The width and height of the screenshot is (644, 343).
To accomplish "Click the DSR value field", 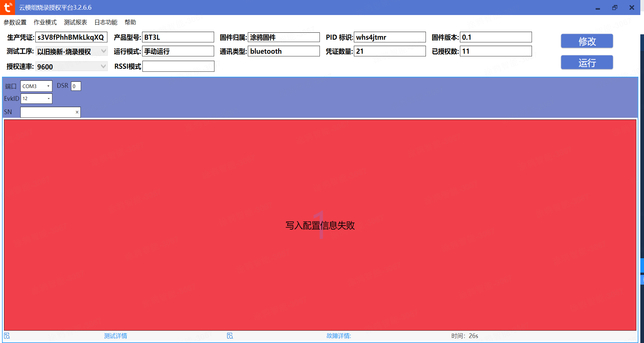I will pos(76,86).
